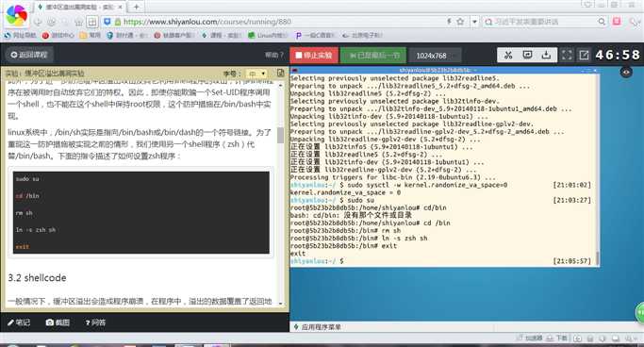Click the 'ln -s zsh sh' code line
Viewport: 644px width, 347px height.
click(36, 230)
